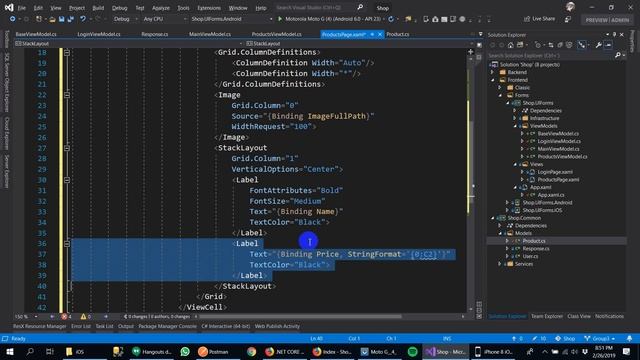This screenshot has height=360, width=640.
Task: Open Postman from the taskbar
Action: (213, 351)
